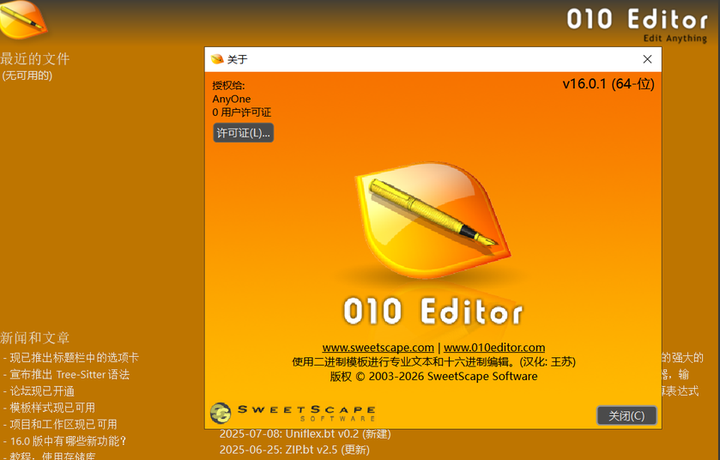Click the 关闭(C) button in the About dialog

626,415
